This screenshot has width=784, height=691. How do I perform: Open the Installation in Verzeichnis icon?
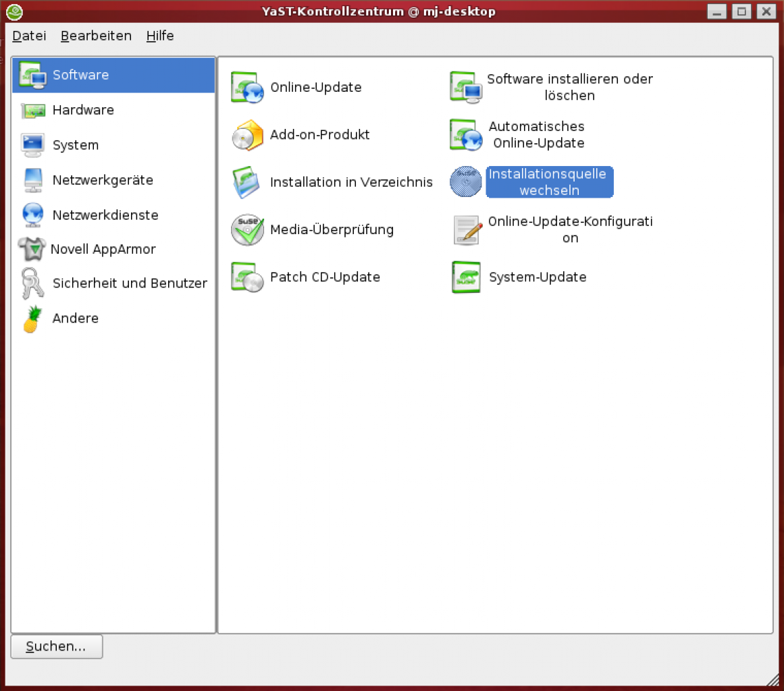[246, 182]
